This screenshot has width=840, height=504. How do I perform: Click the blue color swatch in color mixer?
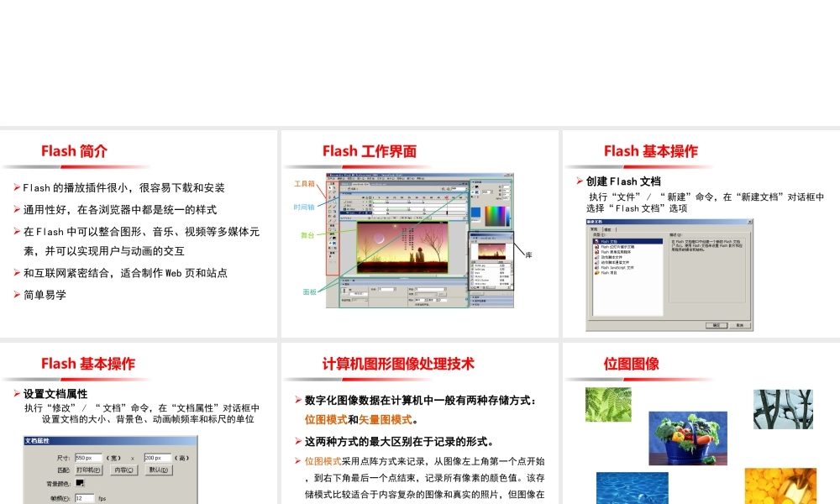(x=475, y=213)
